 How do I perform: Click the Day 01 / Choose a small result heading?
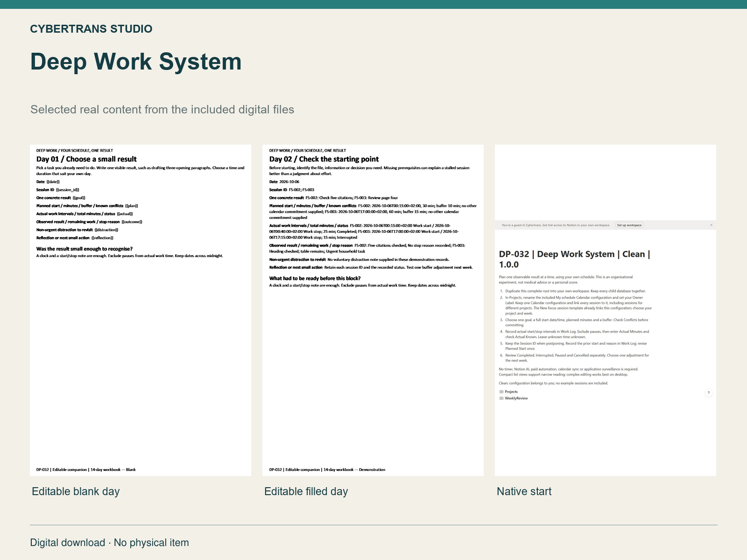[x=86, y=159]
